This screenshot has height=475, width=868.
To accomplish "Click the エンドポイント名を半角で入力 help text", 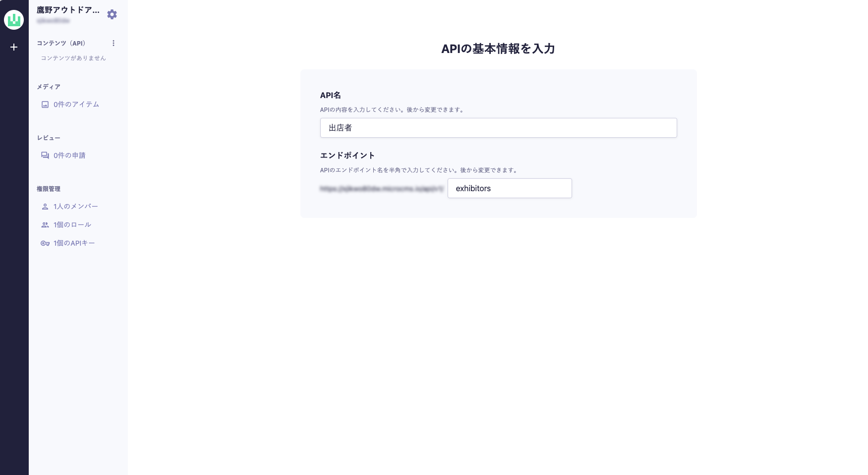I will coord(419,170).
